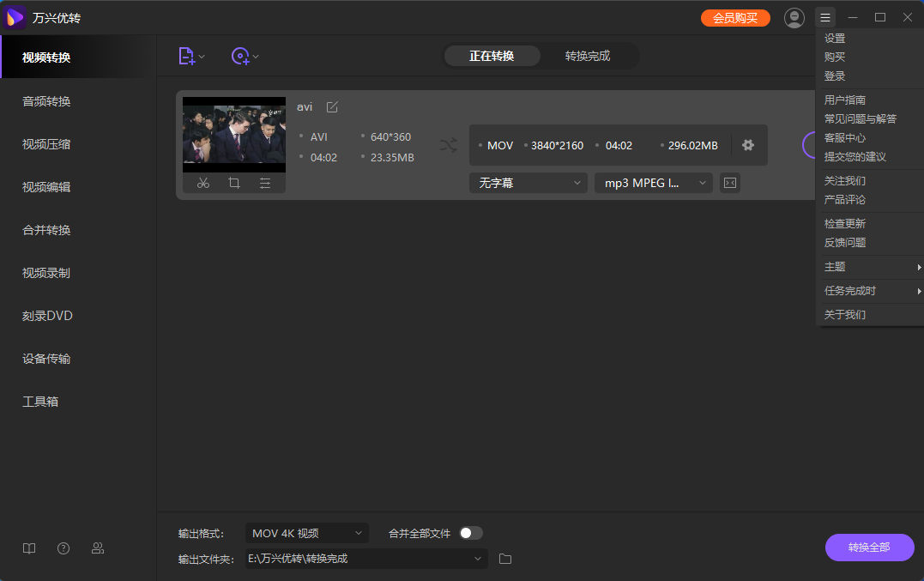This screenshot has height=581, width=924.
Task: Switch to the 正在转换 tab
Action: point(492,56)
